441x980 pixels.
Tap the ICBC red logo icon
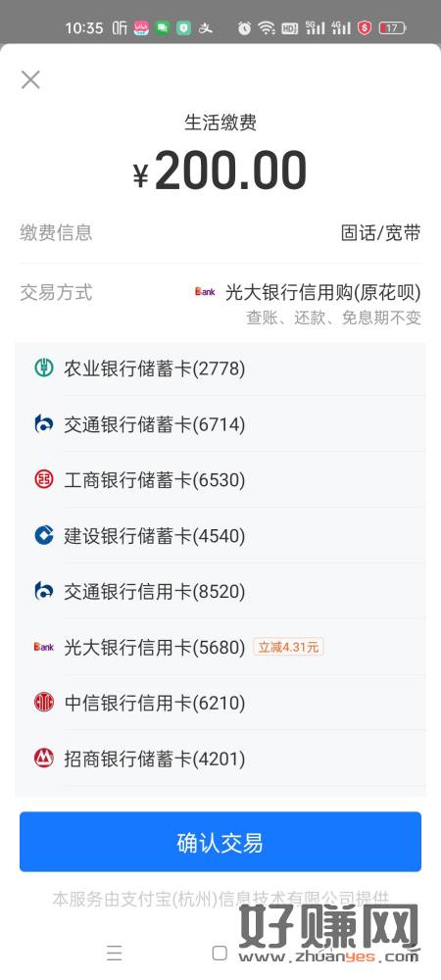point(43,479)
